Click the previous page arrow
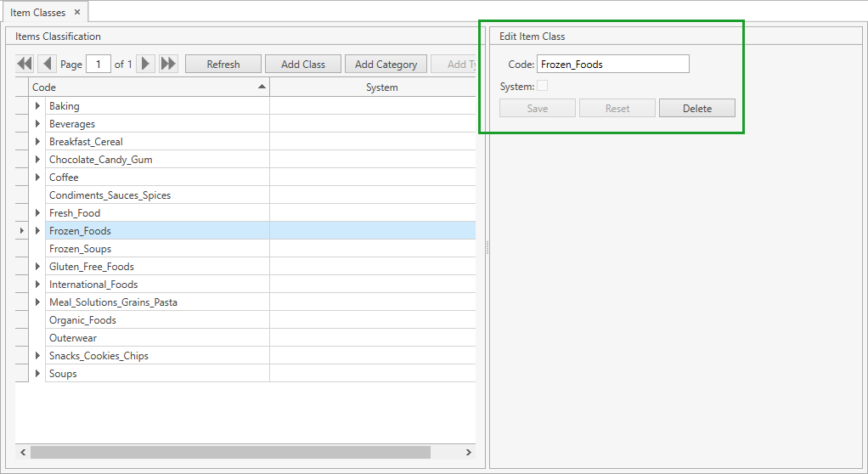The width and height of the screenshot is (868, 474). tap(47, 64)
